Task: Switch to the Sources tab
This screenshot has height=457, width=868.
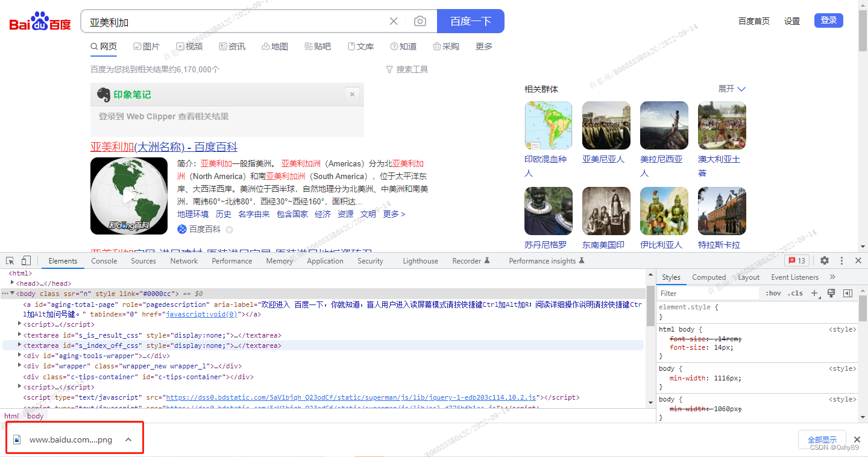Action: 143,261
